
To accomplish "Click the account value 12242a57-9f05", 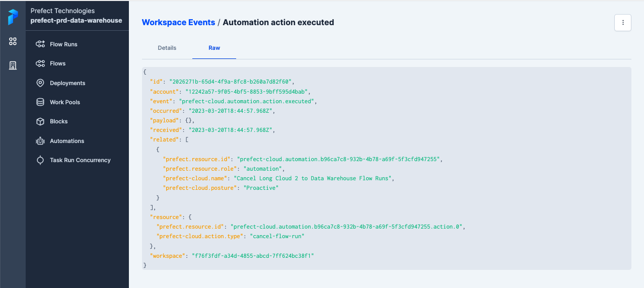I will pos(247,92).
